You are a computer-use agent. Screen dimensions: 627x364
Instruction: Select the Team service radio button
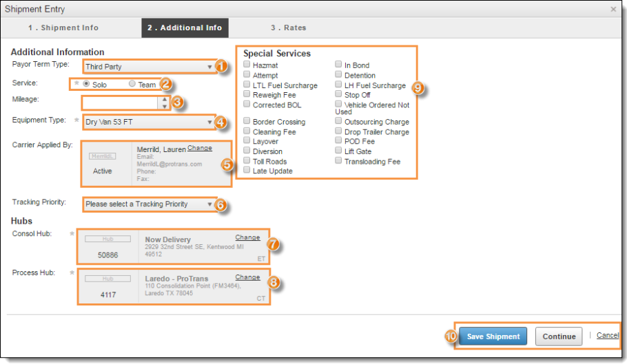(132, 85)
